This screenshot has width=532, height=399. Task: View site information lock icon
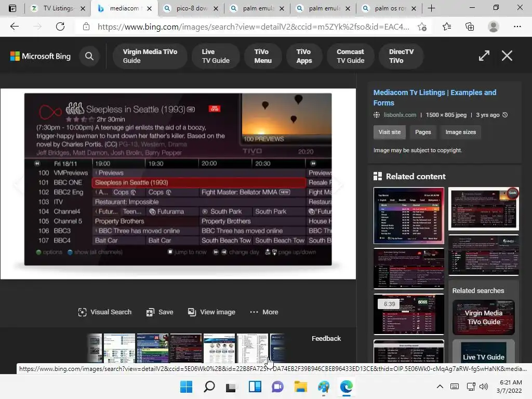click(86, 26)
